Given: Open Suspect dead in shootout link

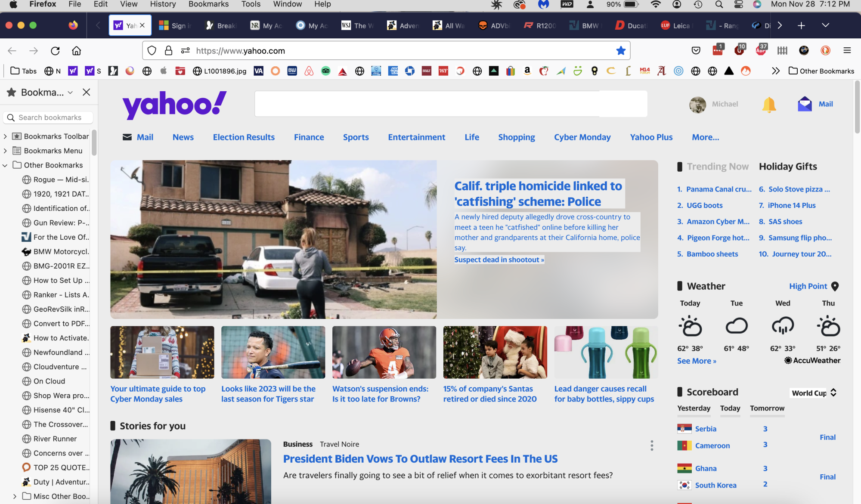Looking at the screenshot, I should pos(499,260).
